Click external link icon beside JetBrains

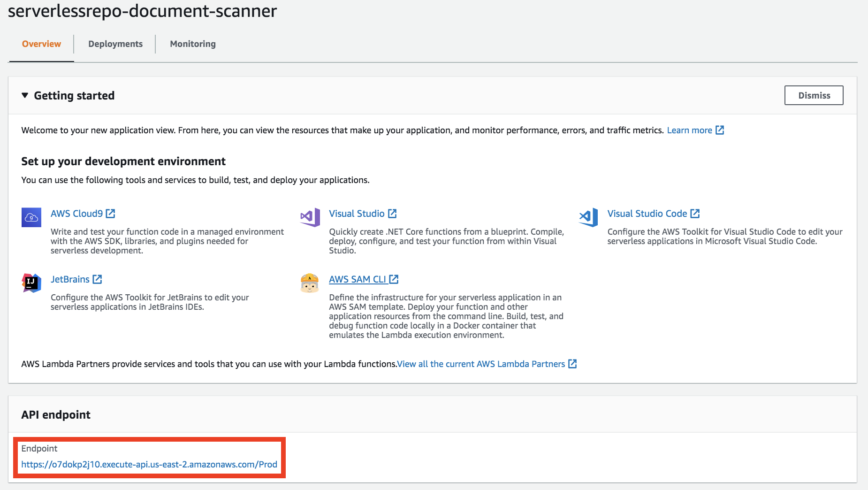tap(98, 279)
